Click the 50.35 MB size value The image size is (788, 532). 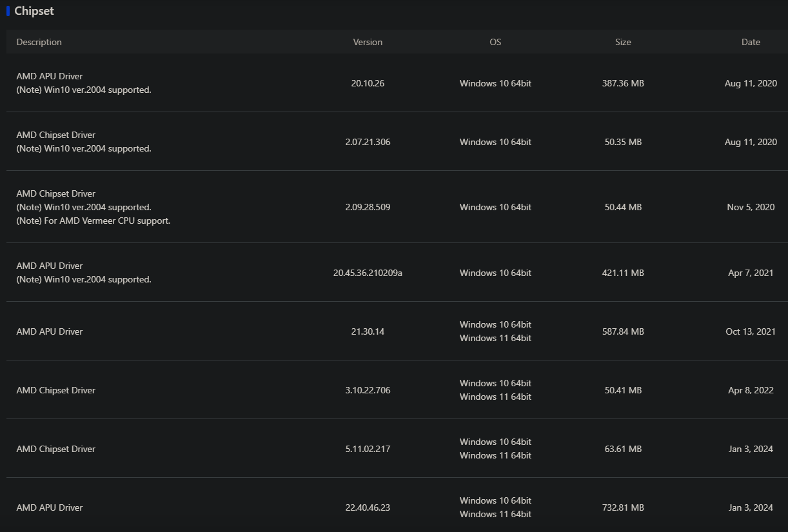point(623,142)
